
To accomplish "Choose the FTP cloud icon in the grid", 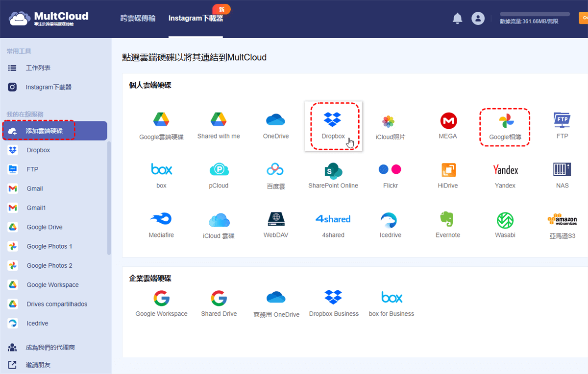I will [562, 119].
